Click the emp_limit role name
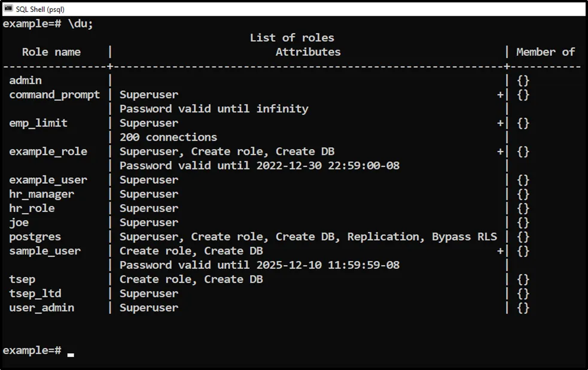The image size is (588, 370). pyautogui.click(x=38, y=123)
